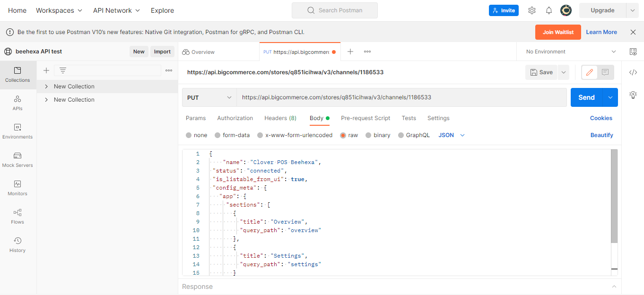Beautify the JSON body

click(601, 135)
